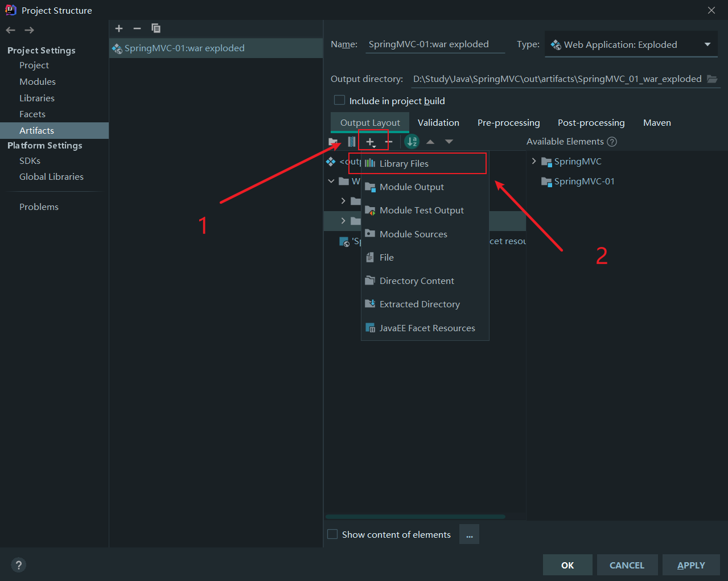This screenshot has width=728, height=581.
Task: Click the create directory icon in Output Layout
Action: click(x=334, y=142)
